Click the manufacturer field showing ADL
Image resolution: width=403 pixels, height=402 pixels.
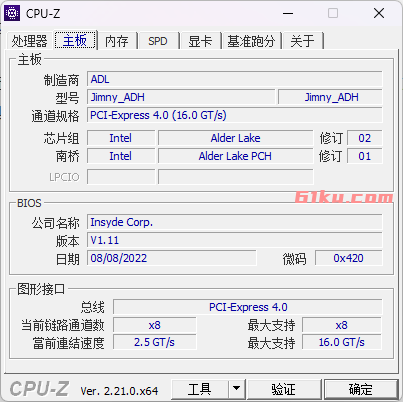235,79
